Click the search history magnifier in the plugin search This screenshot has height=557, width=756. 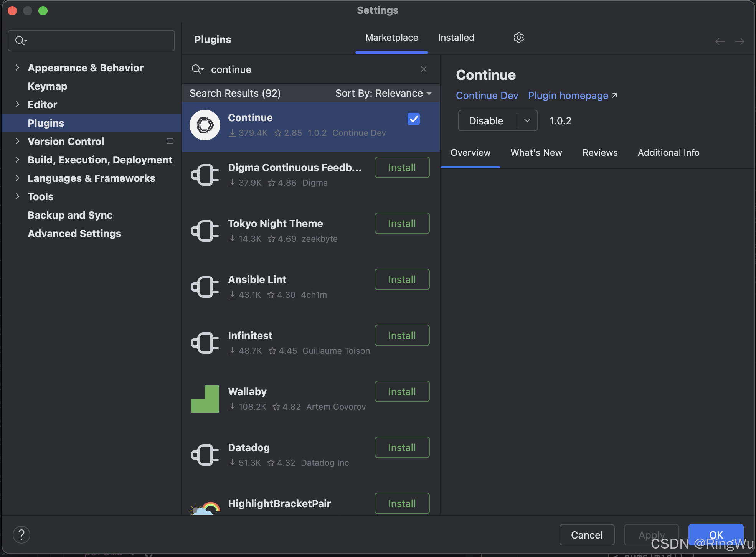[x=197, y=69]
